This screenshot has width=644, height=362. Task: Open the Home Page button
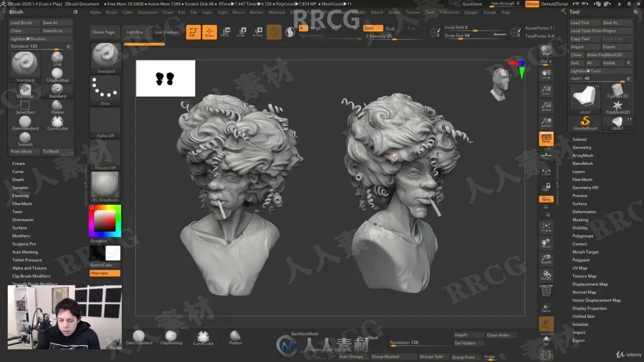[103, 32]
